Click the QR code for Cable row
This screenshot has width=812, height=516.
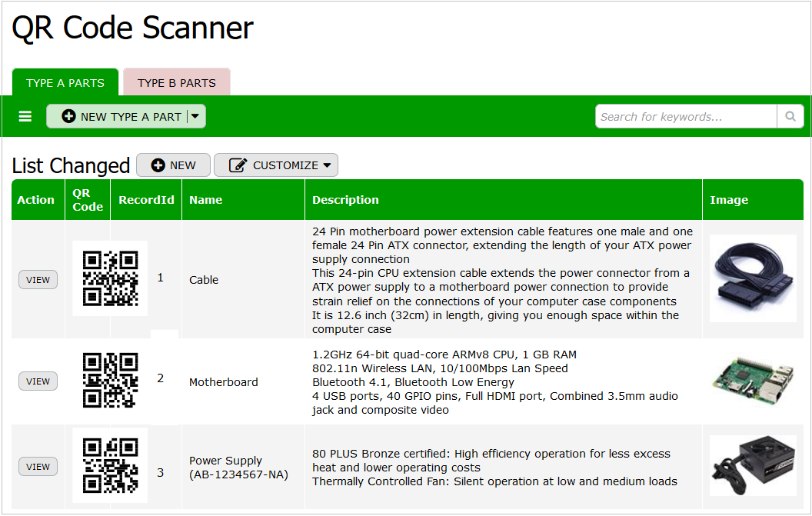(110, 278)
